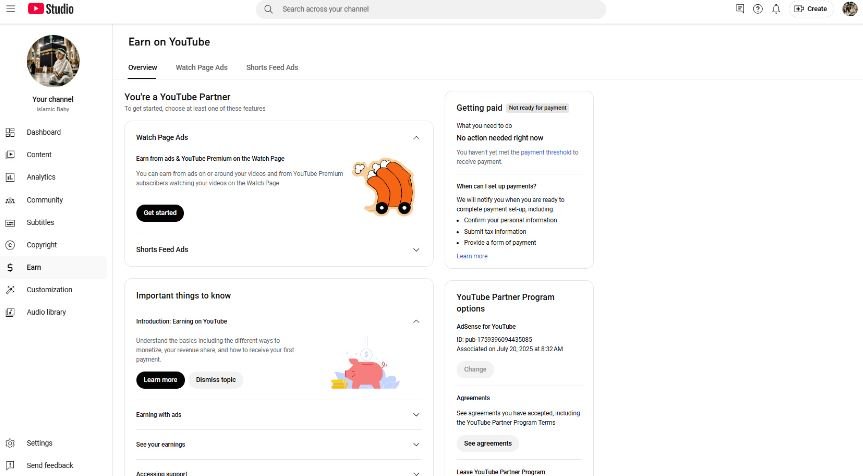Click the Content sidebar icon

[10, 155]
